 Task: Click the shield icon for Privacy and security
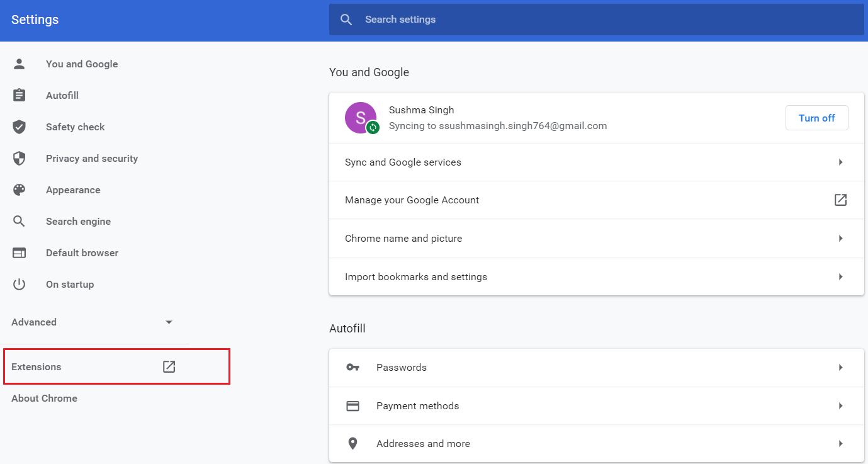(20, 158)
